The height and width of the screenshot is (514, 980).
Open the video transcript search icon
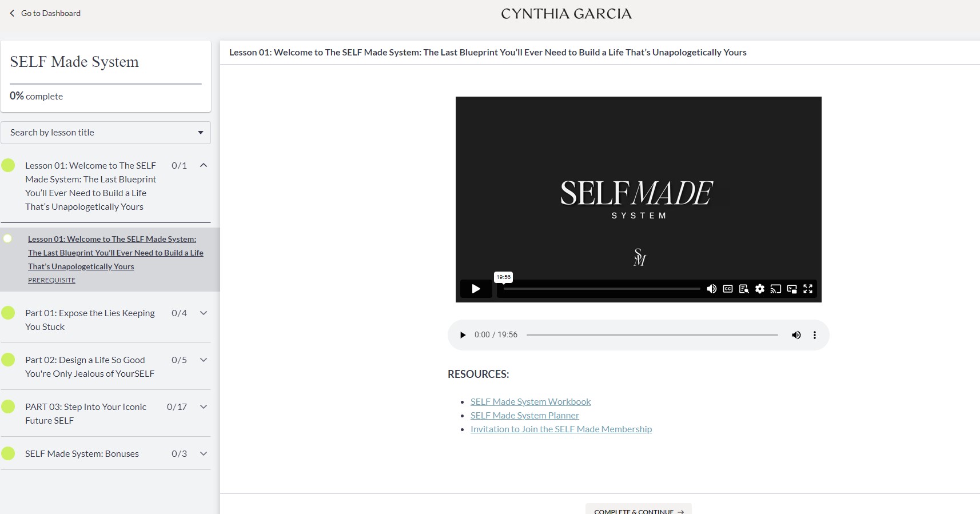point(744,289)
